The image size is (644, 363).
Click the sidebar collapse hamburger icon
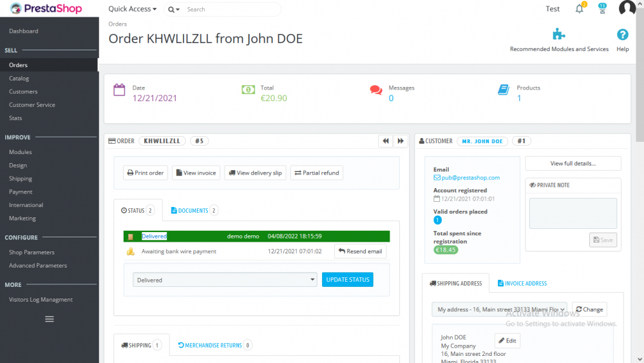(x=50, y=319)
